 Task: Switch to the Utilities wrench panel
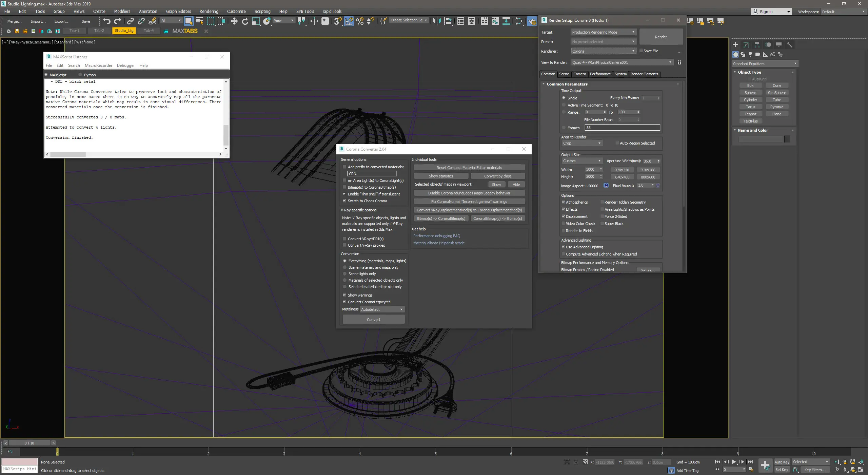point(789,45)
